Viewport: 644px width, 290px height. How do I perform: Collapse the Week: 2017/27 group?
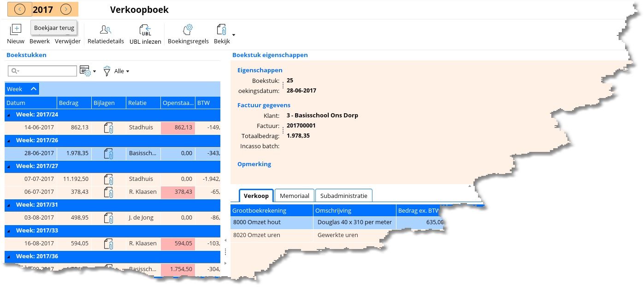point(10,166)
